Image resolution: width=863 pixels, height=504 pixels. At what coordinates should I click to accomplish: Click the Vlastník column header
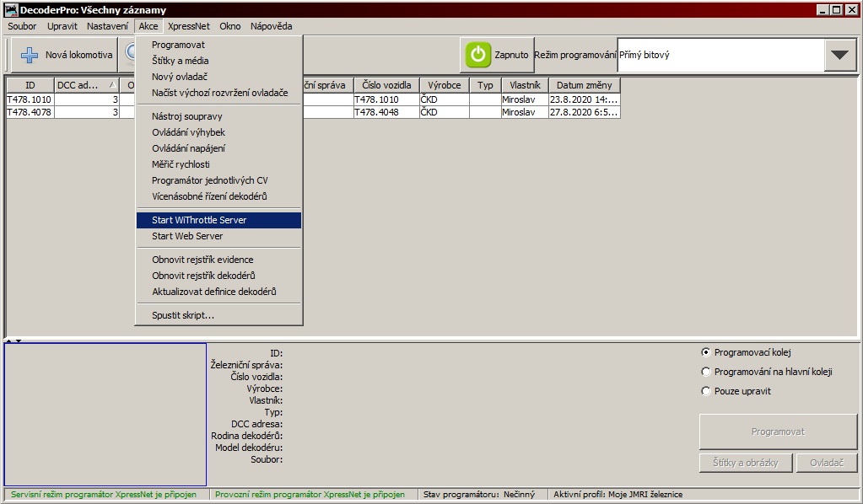tap(525, 85)
